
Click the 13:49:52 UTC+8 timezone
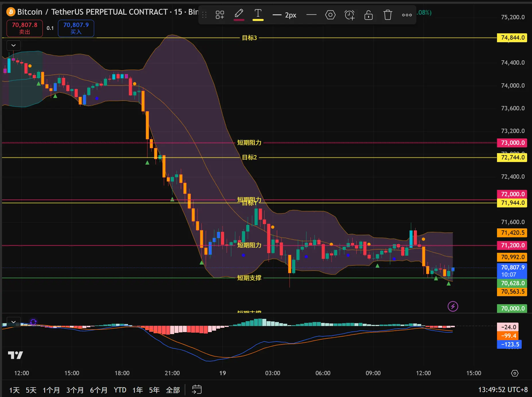click(503, 390)
